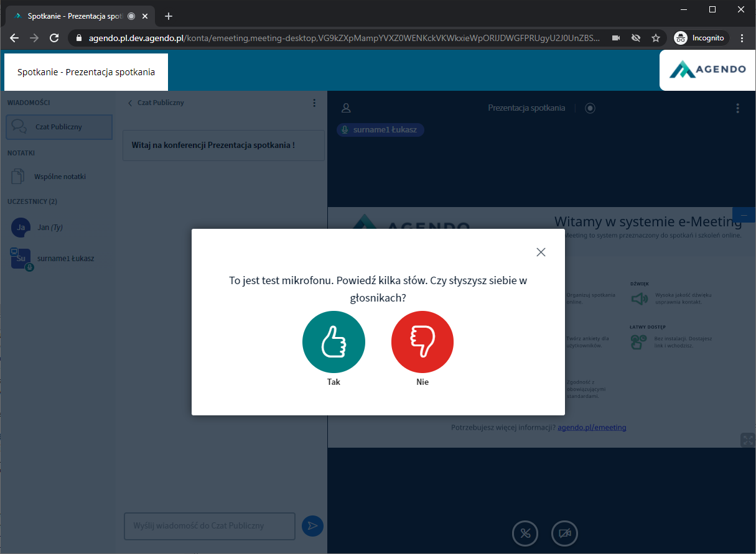Click participant surname1 Łukasz in list
The height and width of the screenshot is (554, 756).
coord(65,258)
